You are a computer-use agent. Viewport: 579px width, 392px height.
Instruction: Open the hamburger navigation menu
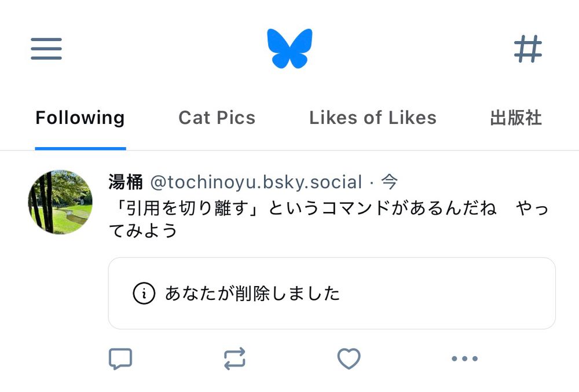point(46,49)
